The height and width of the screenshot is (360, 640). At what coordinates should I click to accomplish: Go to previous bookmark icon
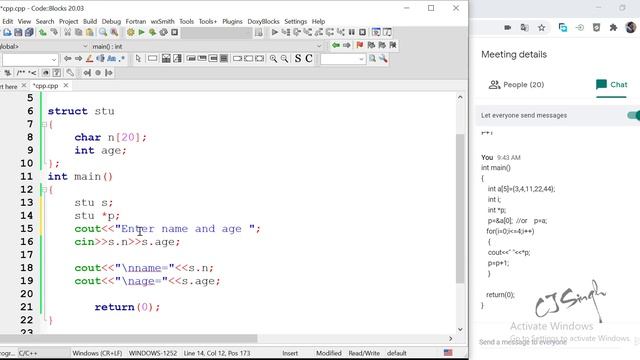(x=371, y=45)
